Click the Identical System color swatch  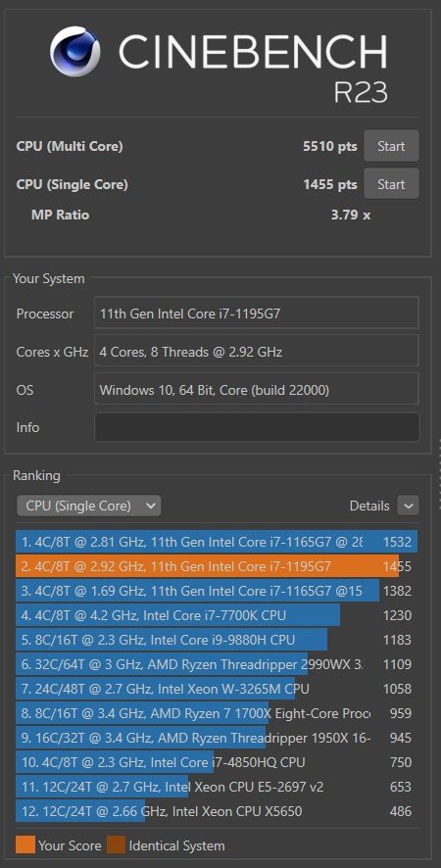[116, 845]
